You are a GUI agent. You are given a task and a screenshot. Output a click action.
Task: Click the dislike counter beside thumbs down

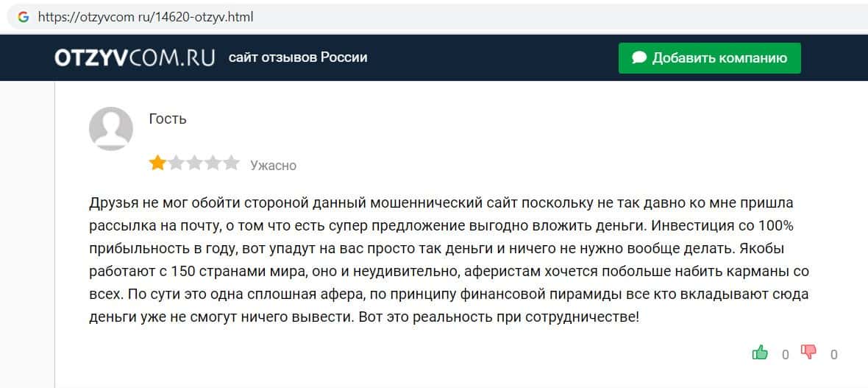(x=833, y=355)
